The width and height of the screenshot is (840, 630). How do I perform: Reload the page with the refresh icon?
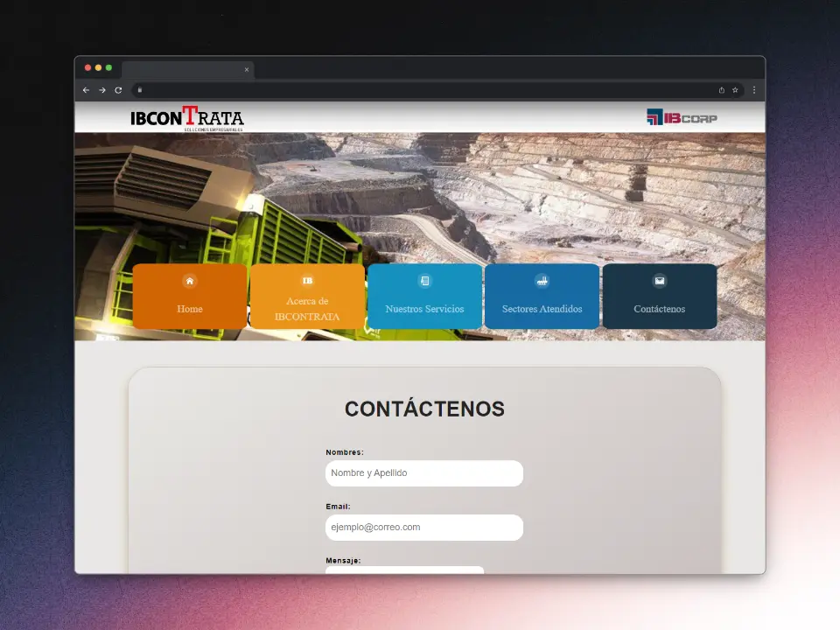coord(118,90)
